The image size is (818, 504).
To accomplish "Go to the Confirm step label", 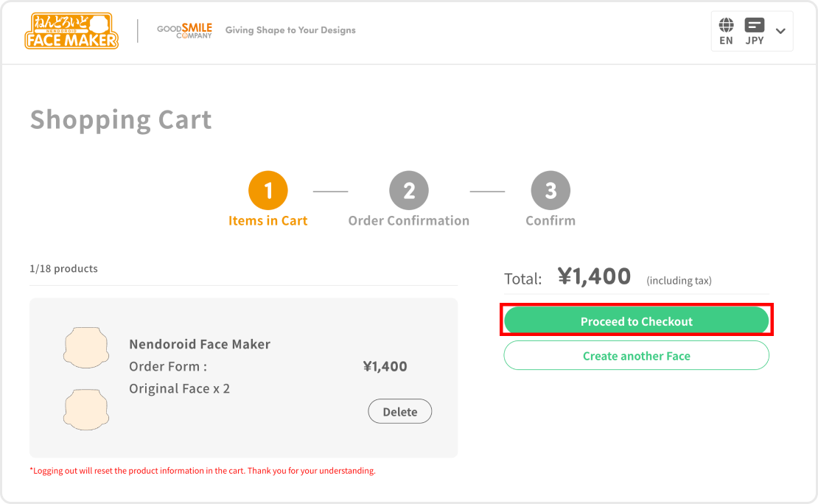I will (550, 220).
